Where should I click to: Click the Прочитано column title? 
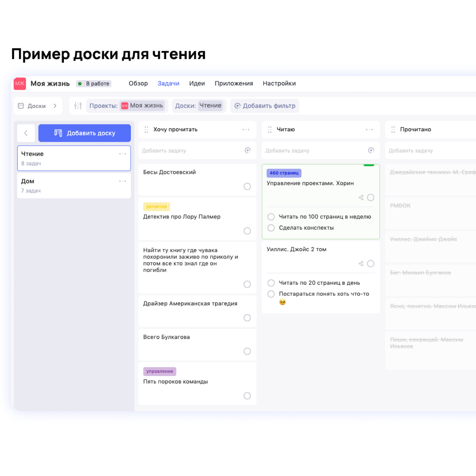pyautogui.click(x=416, y=130)
